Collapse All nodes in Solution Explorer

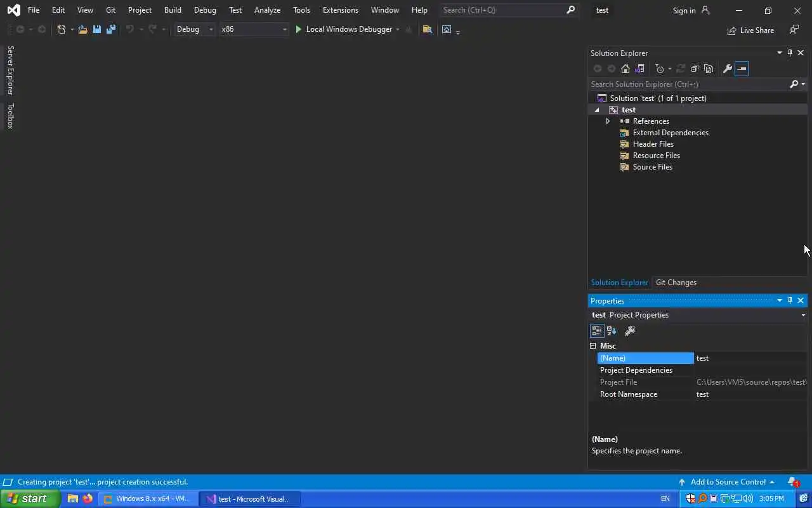pos(695,69)
